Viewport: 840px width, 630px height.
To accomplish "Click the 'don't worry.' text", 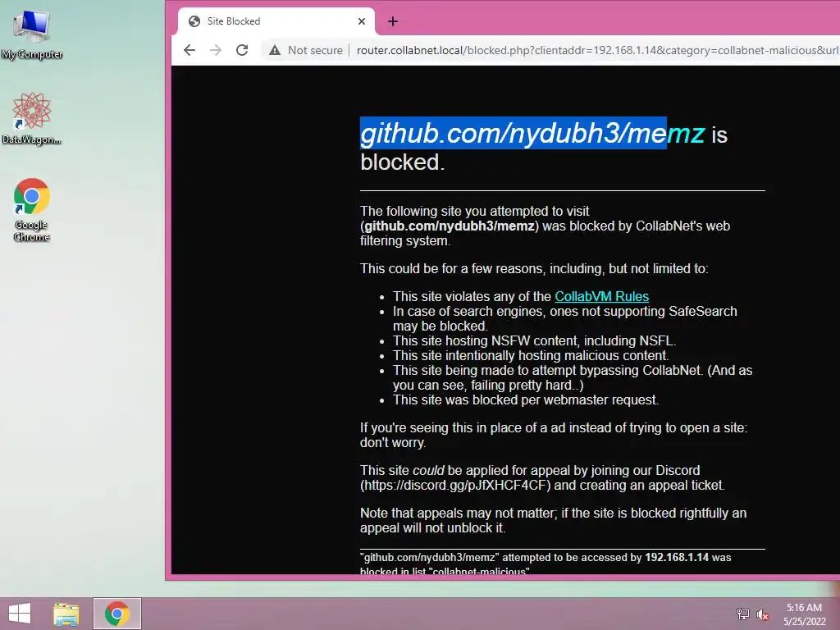I will coord(393,442).
